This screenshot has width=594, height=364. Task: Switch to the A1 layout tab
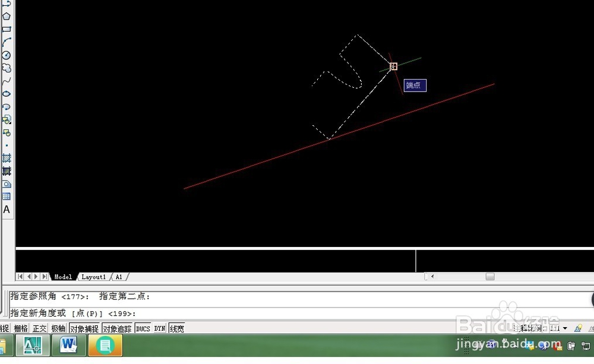[x=119, y=277]
